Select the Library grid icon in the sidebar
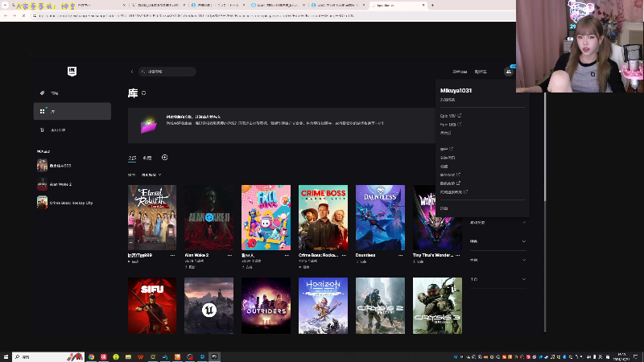 43,111
